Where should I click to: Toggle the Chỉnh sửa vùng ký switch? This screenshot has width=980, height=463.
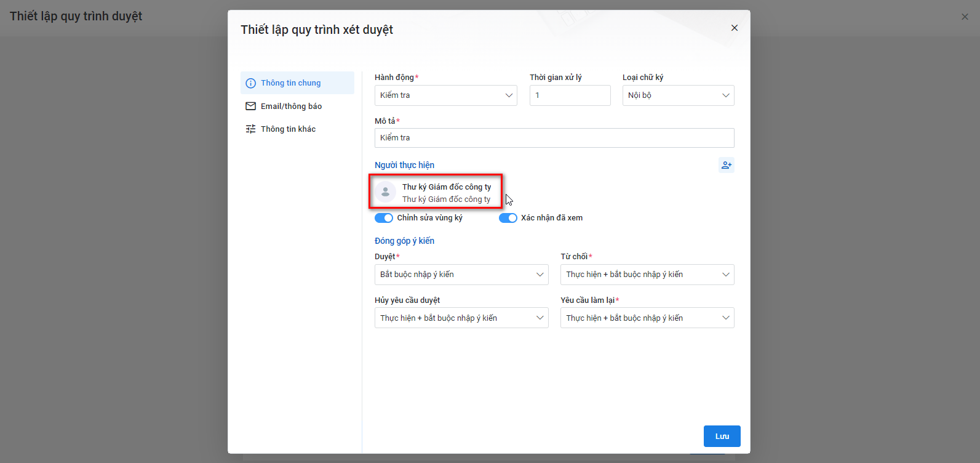pos(384,218)
